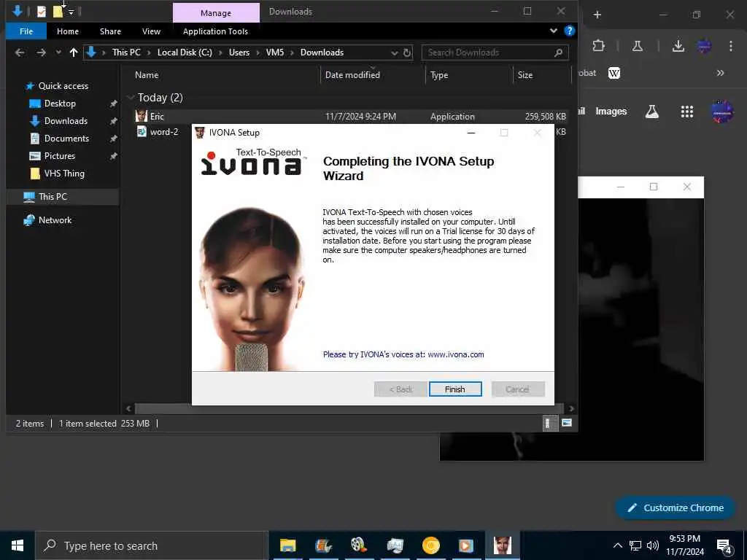Open Customize Quick Access Toolbar dropdown
This screenshot has width=747, height=560.
click(71, 12)
